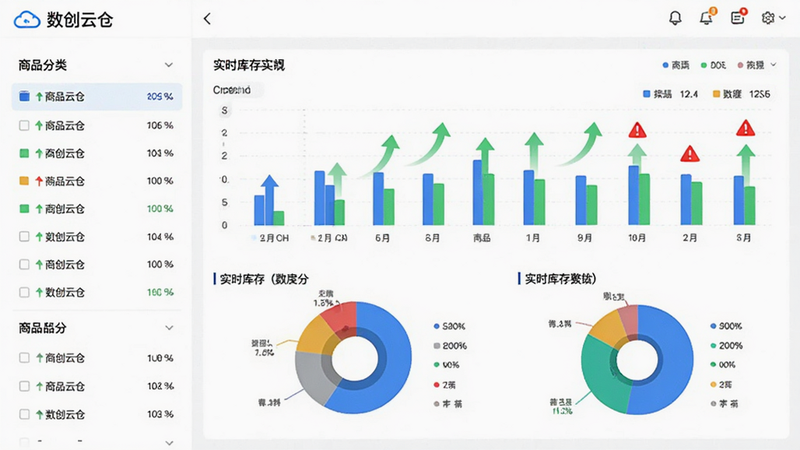Select the 商品云仓 row showing 102 %

[97, 386]
